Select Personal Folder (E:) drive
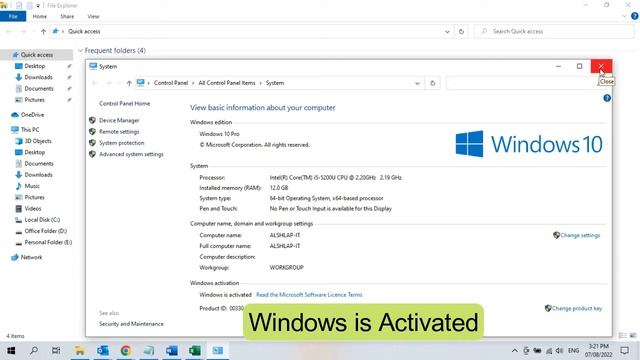The height and width of the screenshot is (360, 640). (x=48, y=242)
